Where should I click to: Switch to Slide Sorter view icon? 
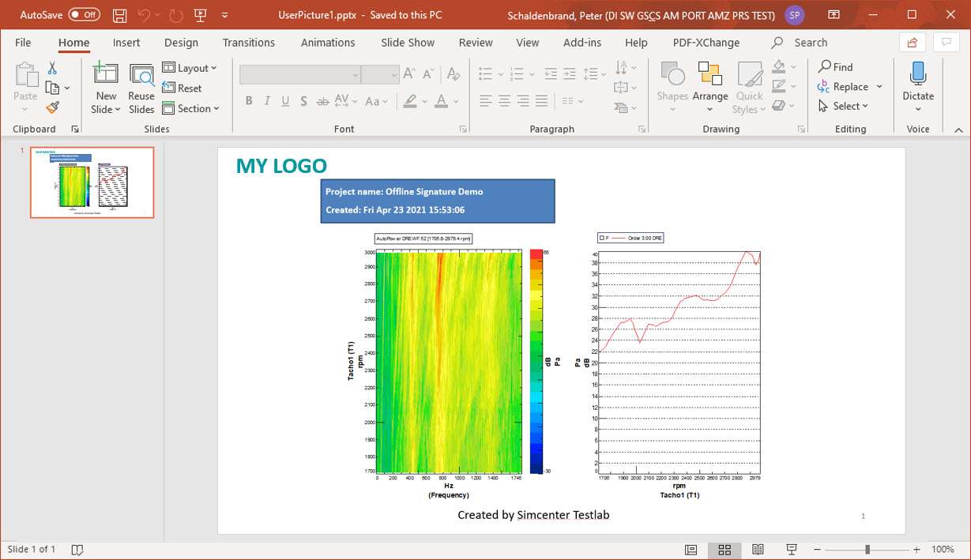tap(724, 550)
